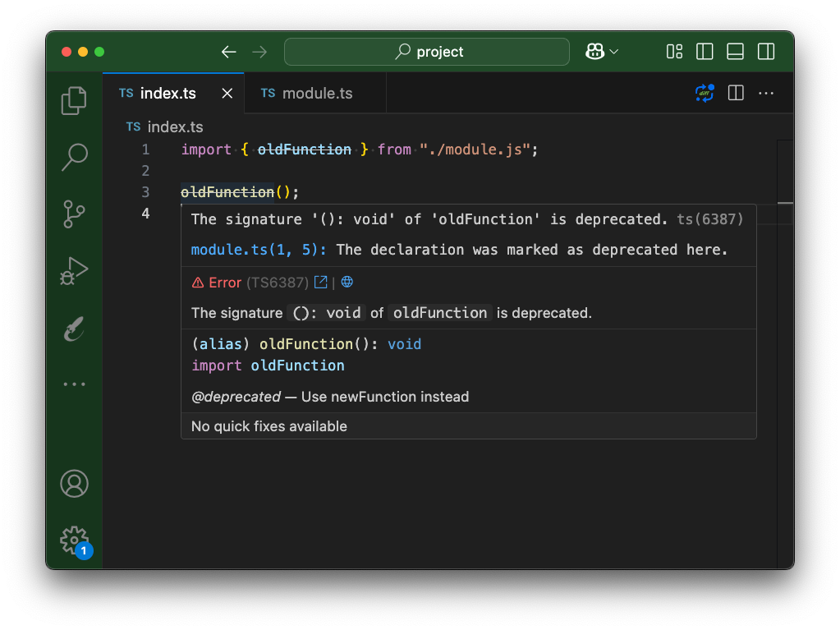This screenshot has height=630, width=840.
Task: Open Source Control view
Action: coord(74,214)
